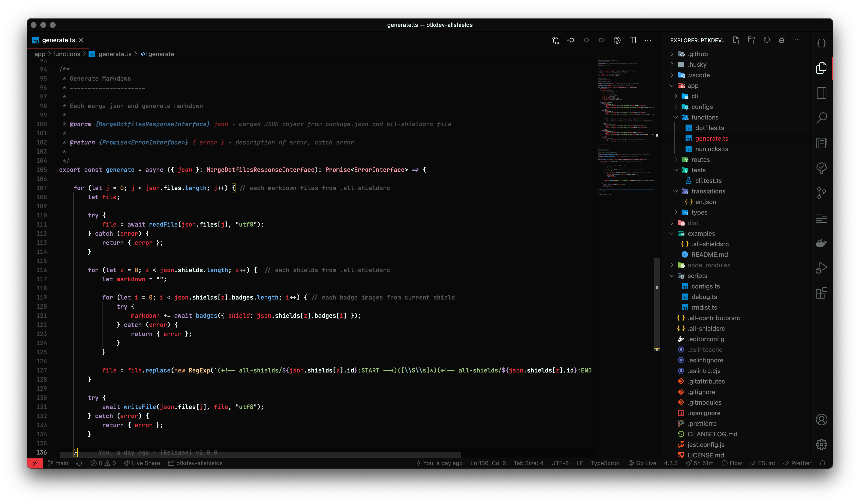The width and height of the screenshot is (860, 504).
Task: Open the Source Control view icon
Action: click(x=821, y=193)
